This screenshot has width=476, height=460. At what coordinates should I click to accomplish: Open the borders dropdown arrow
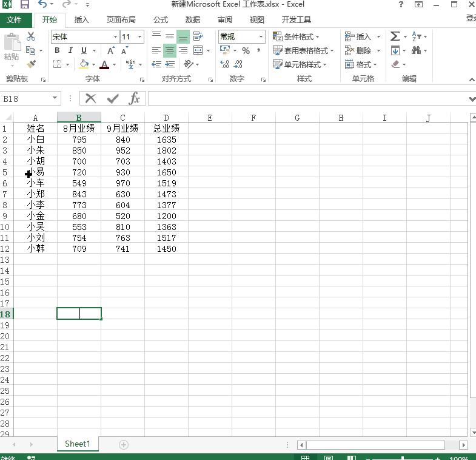click(x=67, y=64)
